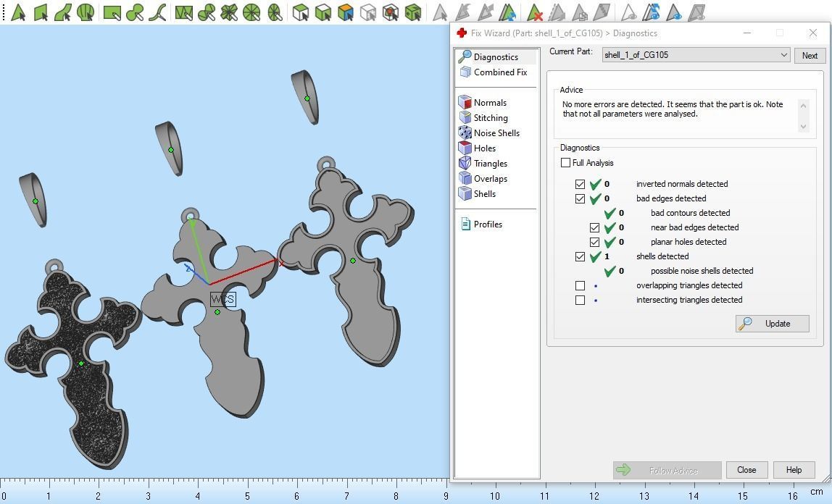Open Help from the Fix Wizard
The image size is (832, 504).
point(794,469)
